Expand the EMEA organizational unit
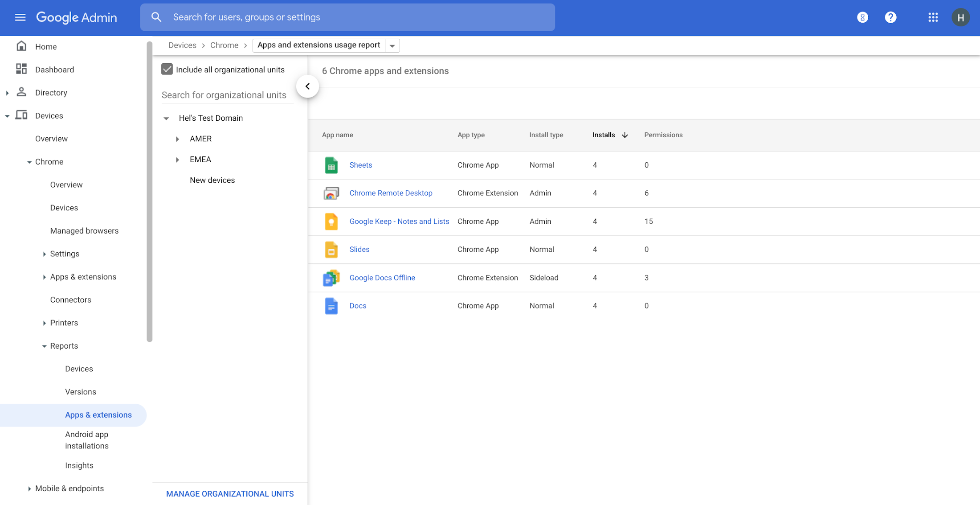 tap(177, 160)
